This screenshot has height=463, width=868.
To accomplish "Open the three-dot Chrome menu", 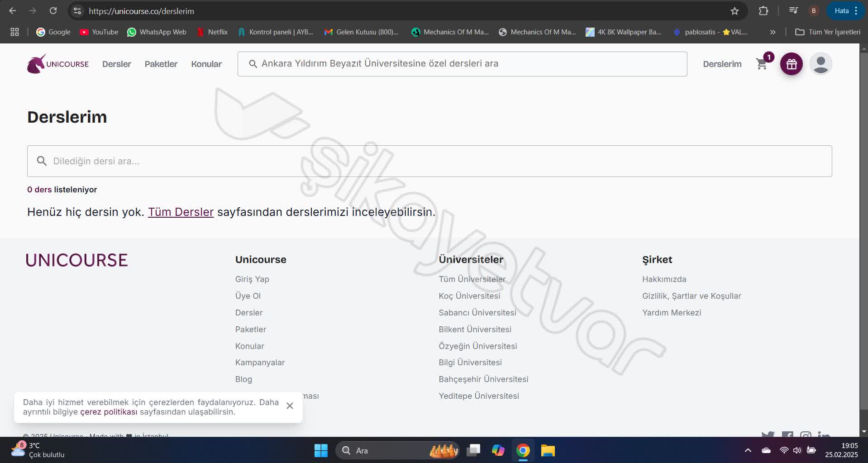I will 857,10.
